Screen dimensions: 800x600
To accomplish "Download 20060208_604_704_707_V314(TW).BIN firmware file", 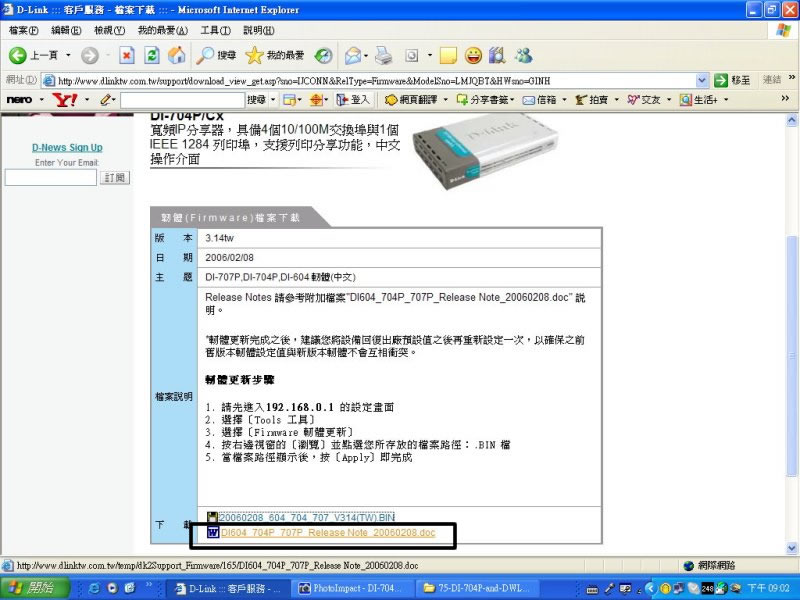I will (307, 517).
